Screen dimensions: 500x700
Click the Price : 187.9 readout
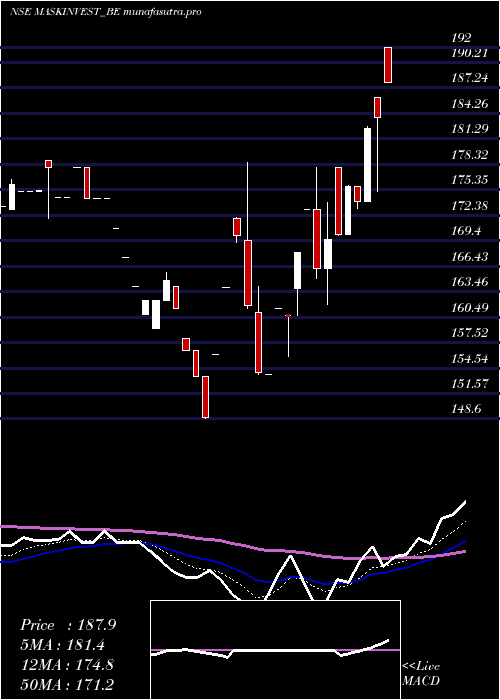coord(68,625)
